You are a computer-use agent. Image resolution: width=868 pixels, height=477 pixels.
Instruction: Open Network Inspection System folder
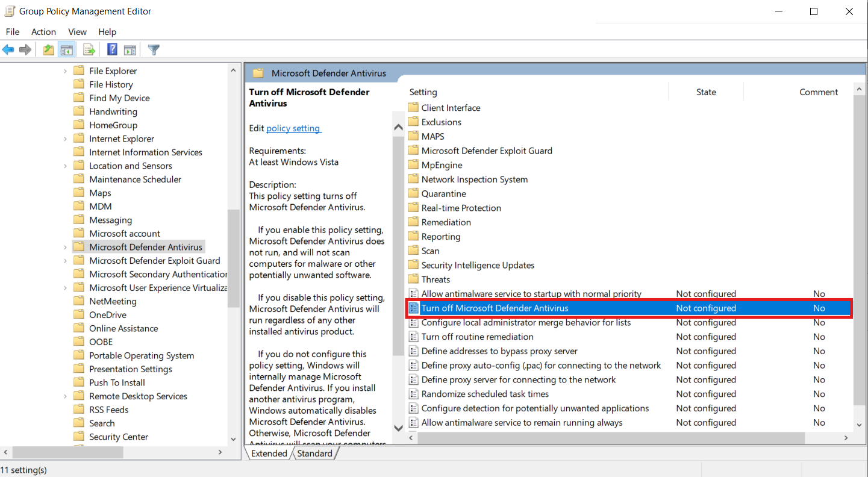tap(475, 179)
